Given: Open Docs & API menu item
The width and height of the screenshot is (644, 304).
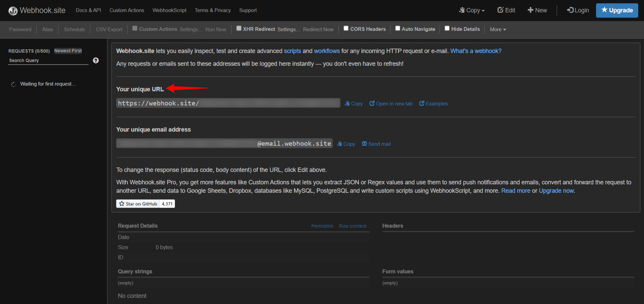Looking at the screenshot, I should click(88, 10).
